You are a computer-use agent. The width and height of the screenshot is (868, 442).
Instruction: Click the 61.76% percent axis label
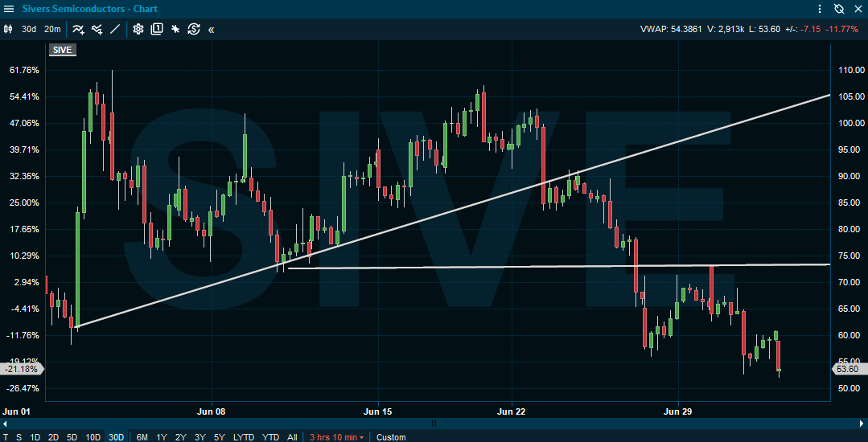(24, 70)
